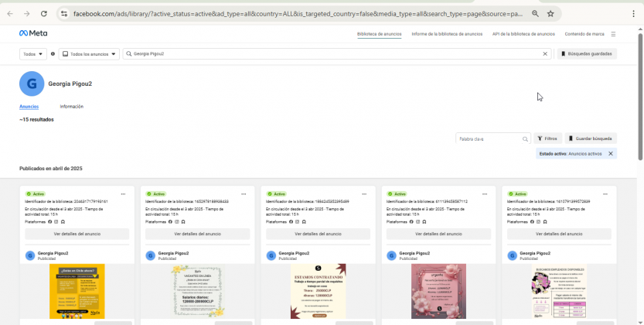Open 'Buscamos empleados disponibles' ad image

click(x=559, y=291)
